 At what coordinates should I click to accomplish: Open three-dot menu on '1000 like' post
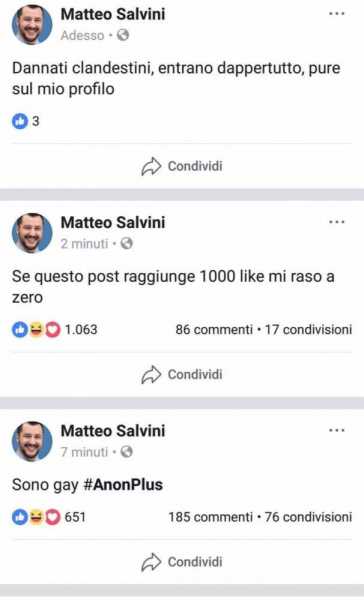click(x=337, y=222)
